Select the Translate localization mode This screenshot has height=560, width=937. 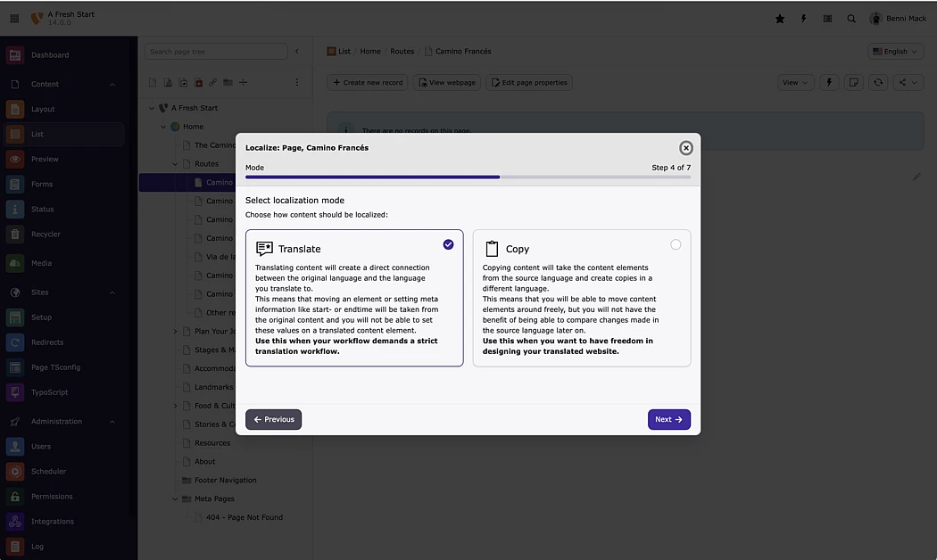[354, 298]
